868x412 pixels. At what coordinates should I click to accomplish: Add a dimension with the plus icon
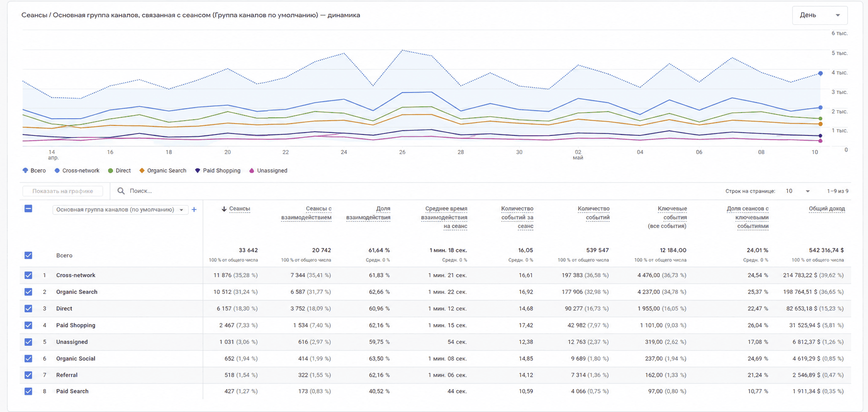(194, 210)
